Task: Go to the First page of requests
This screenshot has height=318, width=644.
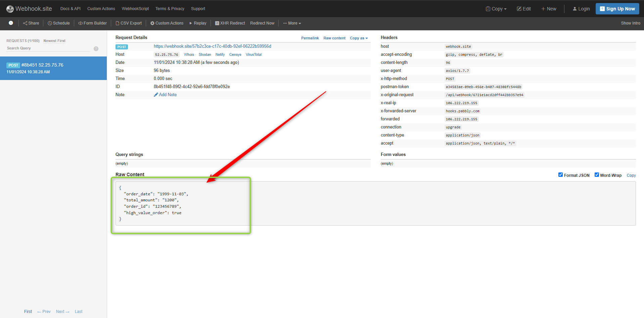Action: [x=28, y=312]
